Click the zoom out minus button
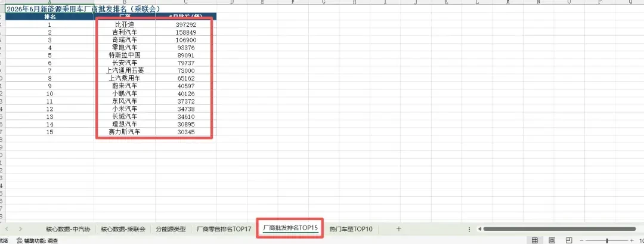Viewport: 644px width, 244px height. point(581,240)
